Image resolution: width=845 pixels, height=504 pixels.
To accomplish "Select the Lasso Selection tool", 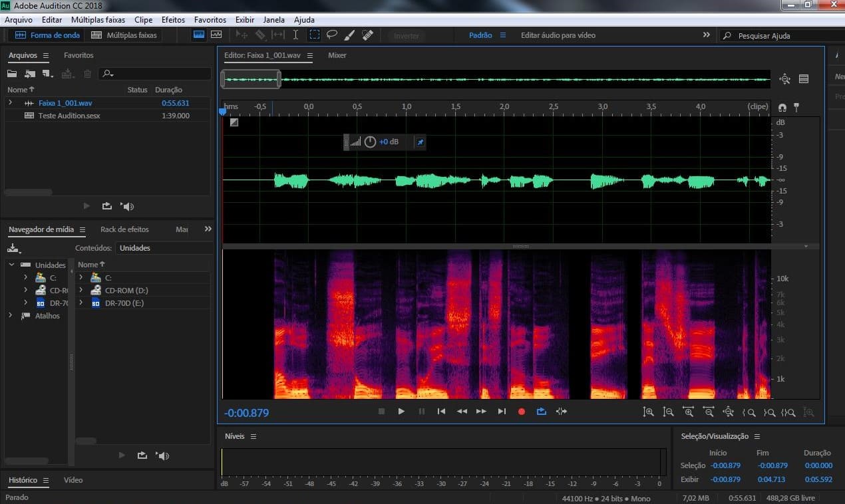I will pos(331,35).
